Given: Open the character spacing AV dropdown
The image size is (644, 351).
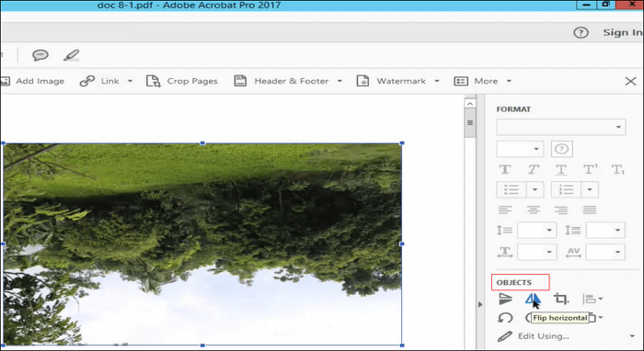Looking at the screenshot, I should pos(605,252).
